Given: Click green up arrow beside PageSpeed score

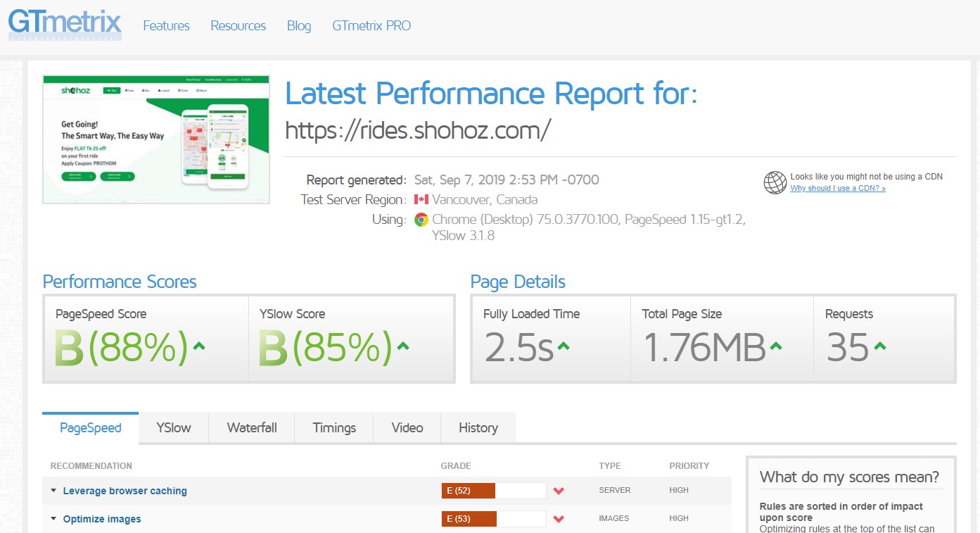Looking at the screenshot, I should (199, 346).
